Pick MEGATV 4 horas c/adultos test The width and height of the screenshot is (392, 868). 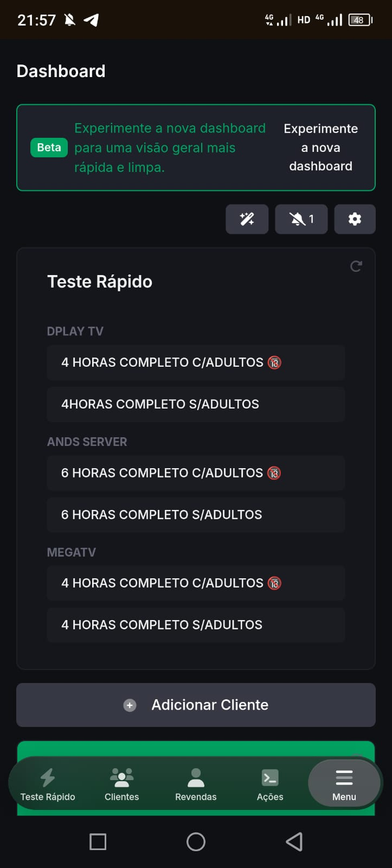tap(196, 583)
